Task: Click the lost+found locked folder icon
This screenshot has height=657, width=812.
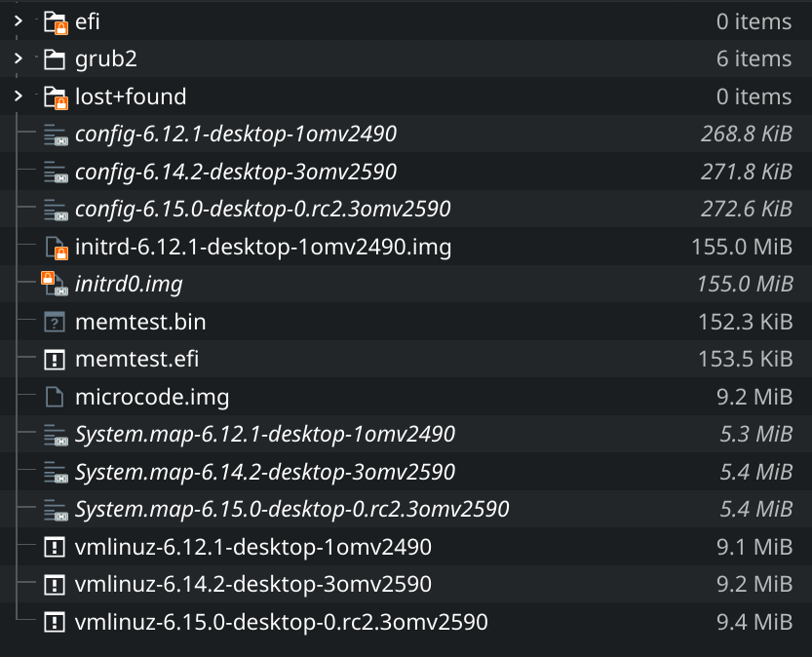Action: 55,97
